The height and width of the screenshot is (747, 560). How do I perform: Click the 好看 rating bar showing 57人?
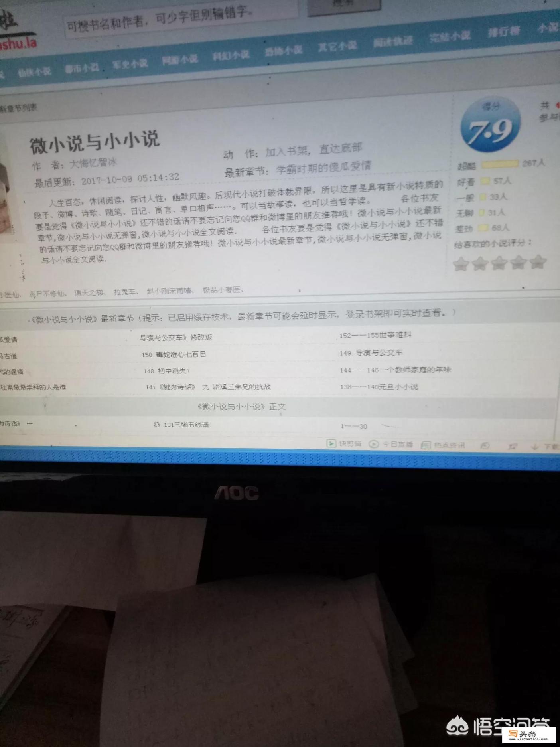[485, 181]
